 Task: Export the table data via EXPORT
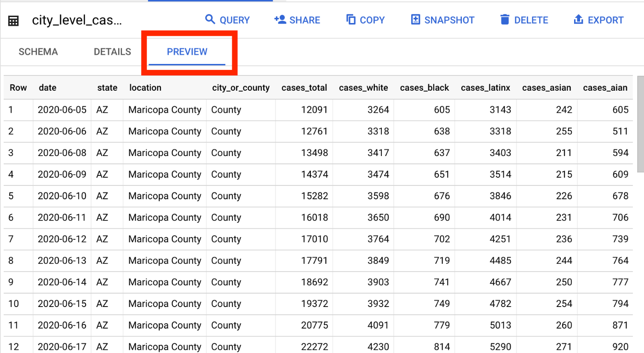(x=599, y=20)
